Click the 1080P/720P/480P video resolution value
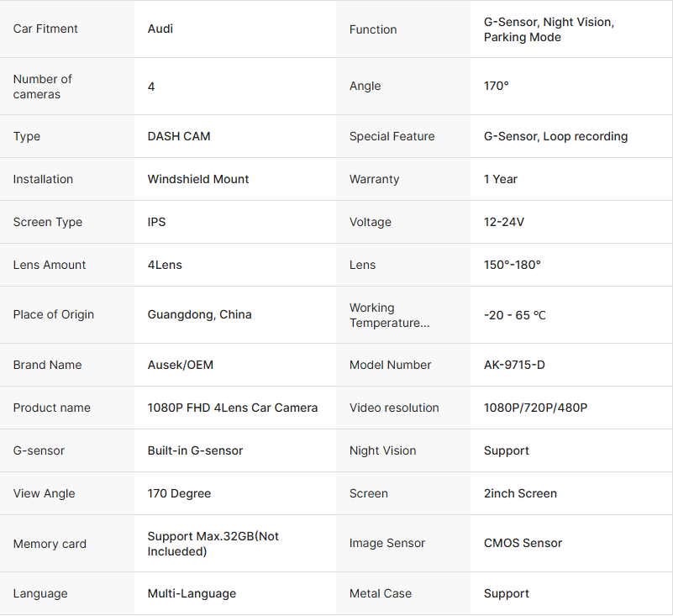The height and width of the screenshot is (616, 673). coord(535,408)
